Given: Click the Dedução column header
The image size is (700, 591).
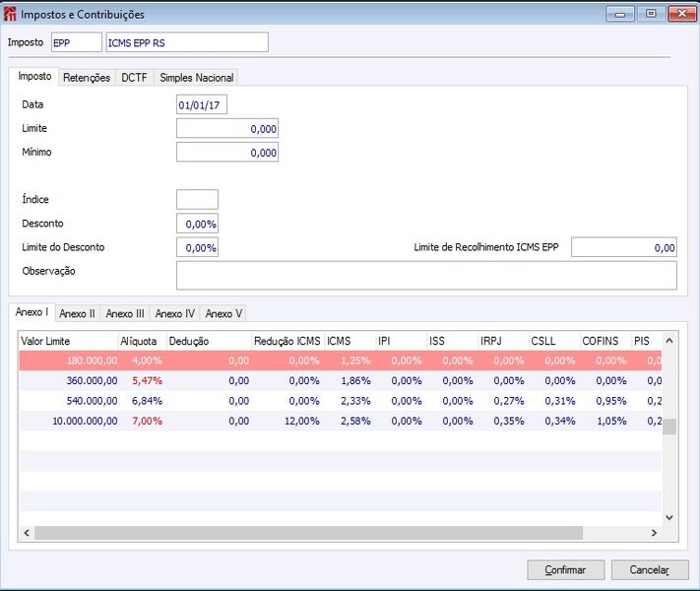Looking at the screenshot, I should click(210, 341).
